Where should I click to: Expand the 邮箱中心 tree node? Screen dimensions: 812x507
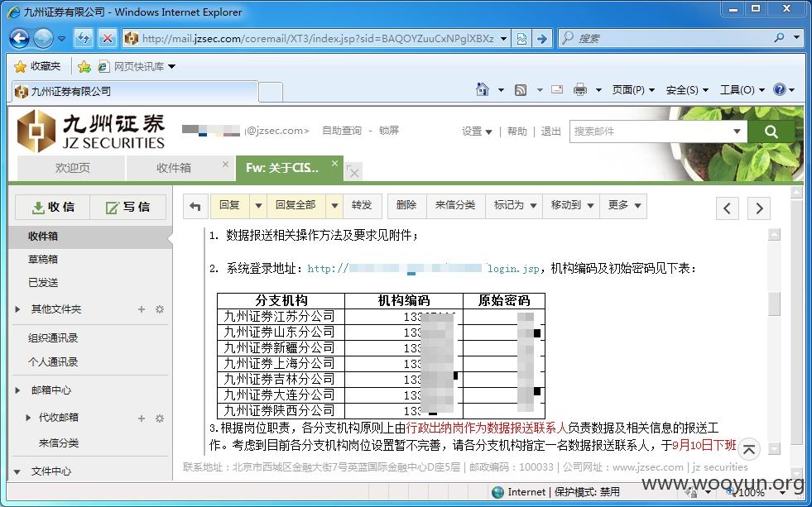click(x=18, y=390)
